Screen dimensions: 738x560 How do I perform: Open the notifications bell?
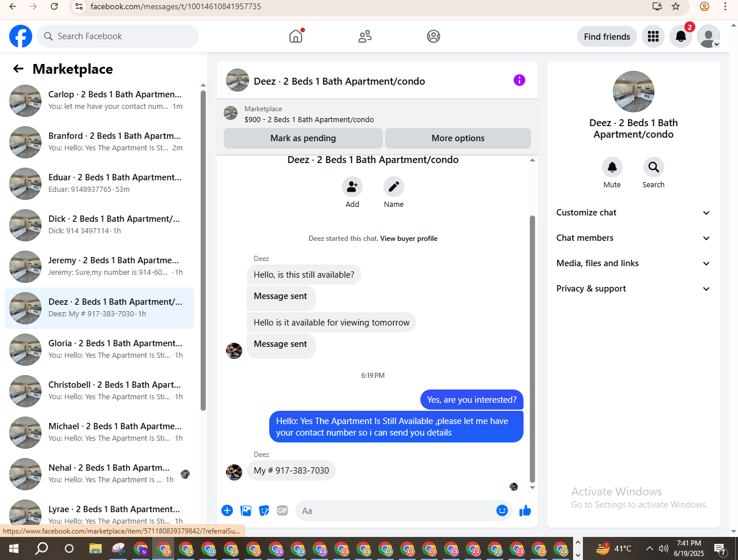click(681, 36)
